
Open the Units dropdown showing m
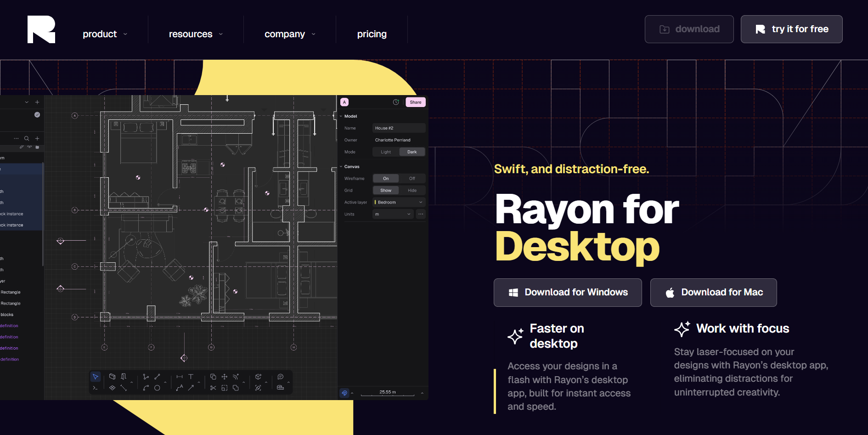tap(393, 215)
